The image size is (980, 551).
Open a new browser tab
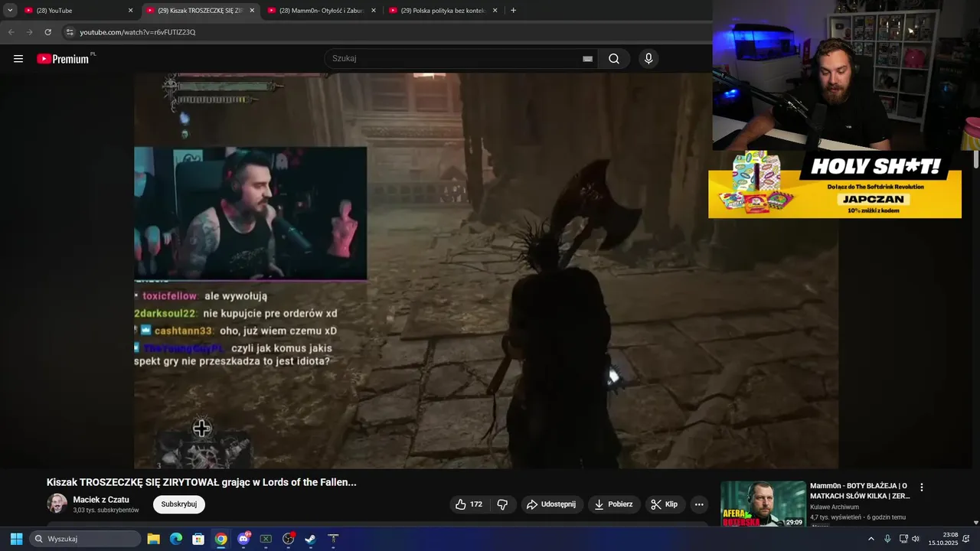click(513, 11)
